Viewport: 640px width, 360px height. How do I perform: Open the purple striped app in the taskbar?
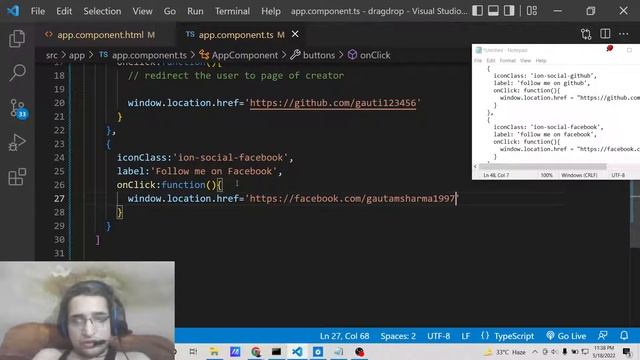tap(235, 352)
